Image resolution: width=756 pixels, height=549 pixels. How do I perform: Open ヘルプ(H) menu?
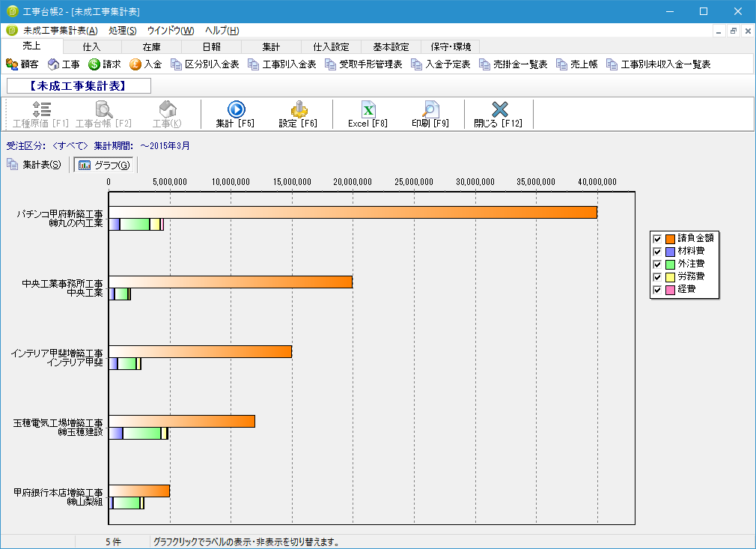click(x=222, y=31)
